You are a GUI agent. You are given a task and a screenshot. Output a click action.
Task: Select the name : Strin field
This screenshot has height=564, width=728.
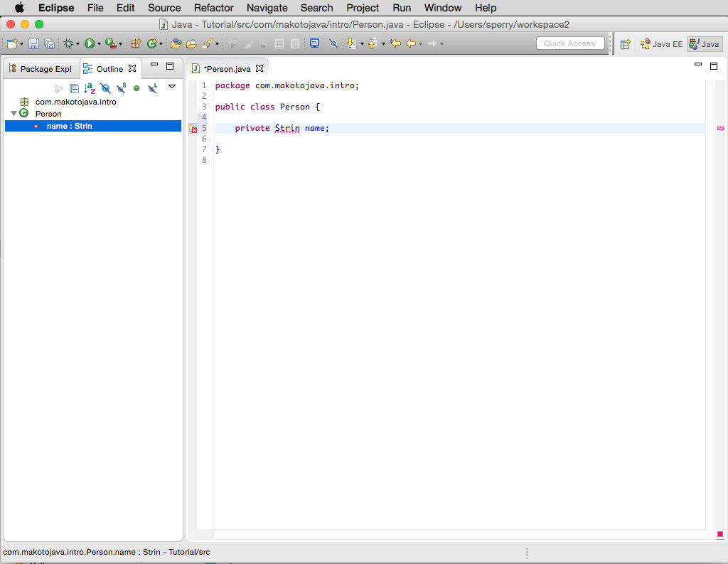[x=93, y=126]
